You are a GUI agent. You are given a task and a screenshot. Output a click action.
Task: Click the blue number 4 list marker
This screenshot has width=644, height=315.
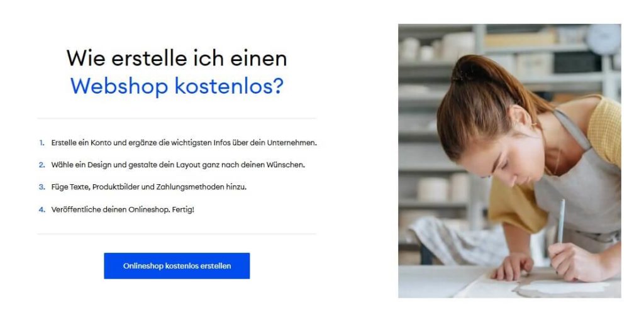coord(42,209)
